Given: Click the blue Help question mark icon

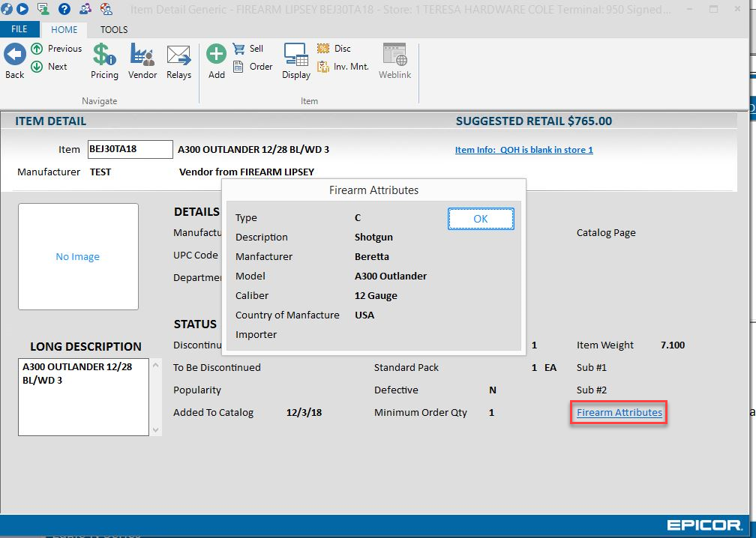Looking at the screenshot, I should [64, 9].
